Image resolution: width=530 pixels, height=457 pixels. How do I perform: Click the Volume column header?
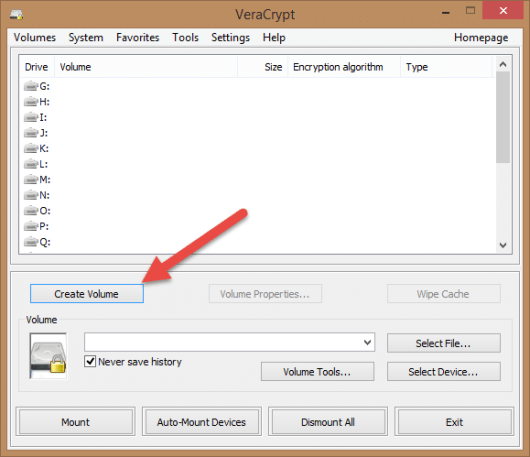pyautogui.click(x=146, y=67)
